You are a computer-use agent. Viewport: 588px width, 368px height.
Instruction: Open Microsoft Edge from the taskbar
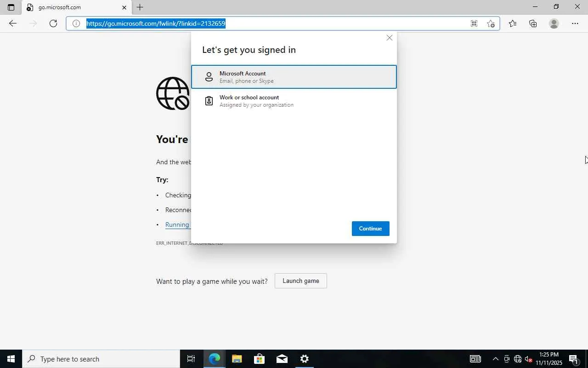pos(214,359)
